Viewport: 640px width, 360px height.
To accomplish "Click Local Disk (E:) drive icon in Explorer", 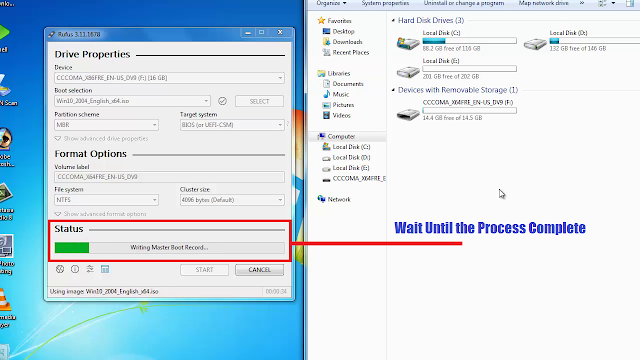I will [x=408, y=71].
